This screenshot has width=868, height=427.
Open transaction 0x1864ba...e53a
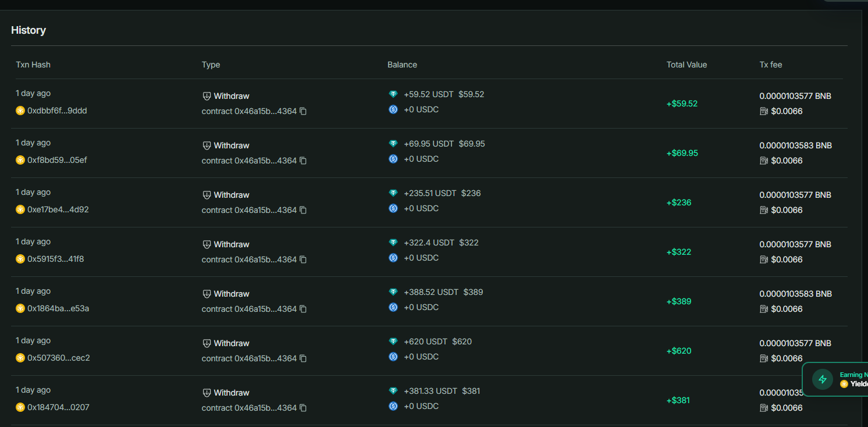tap(58, 308)
